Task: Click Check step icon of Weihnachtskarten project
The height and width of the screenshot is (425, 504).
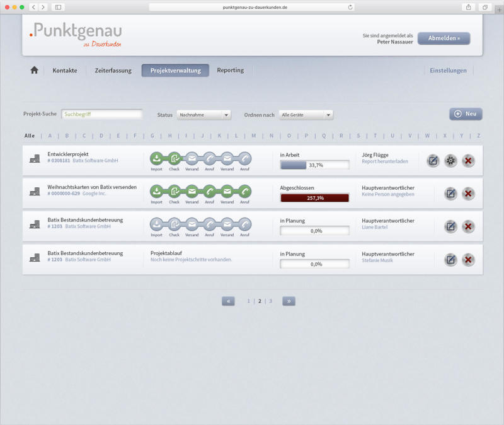Action: coord(175,191)
